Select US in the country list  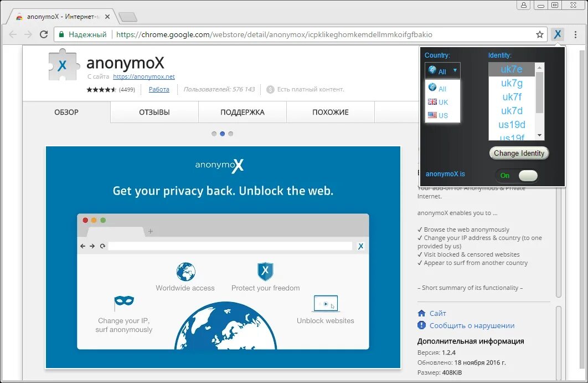coord(442,115)
